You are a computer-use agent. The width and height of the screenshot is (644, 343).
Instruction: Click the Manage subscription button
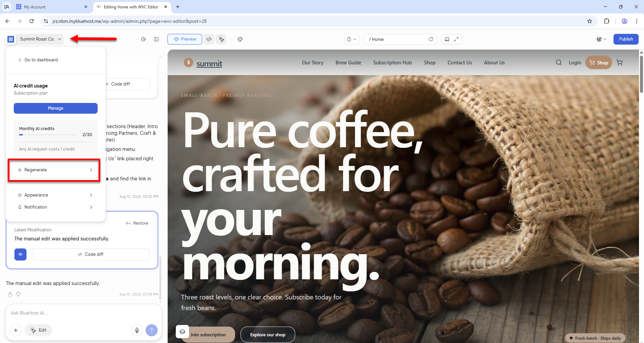[56, 108]
